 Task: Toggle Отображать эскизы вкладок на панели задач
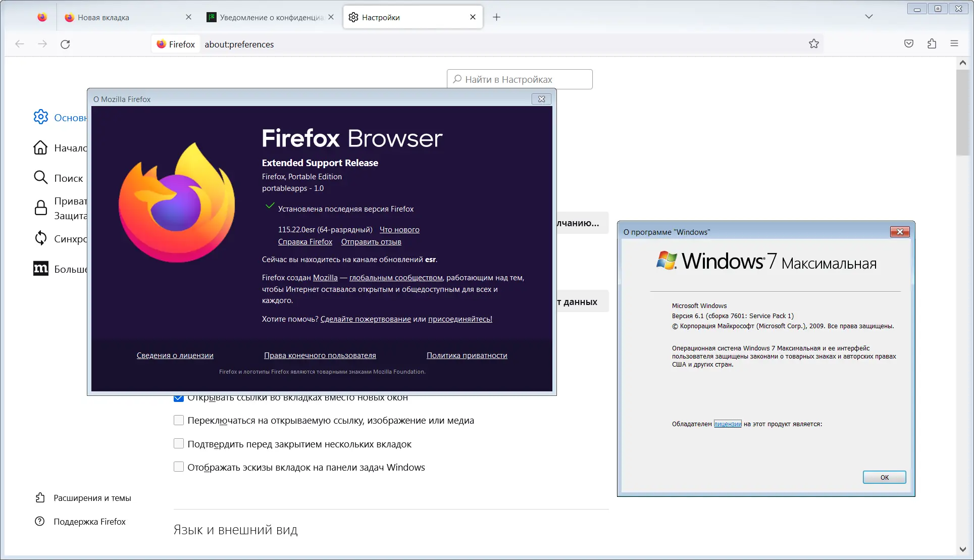[x=179, y=467]
